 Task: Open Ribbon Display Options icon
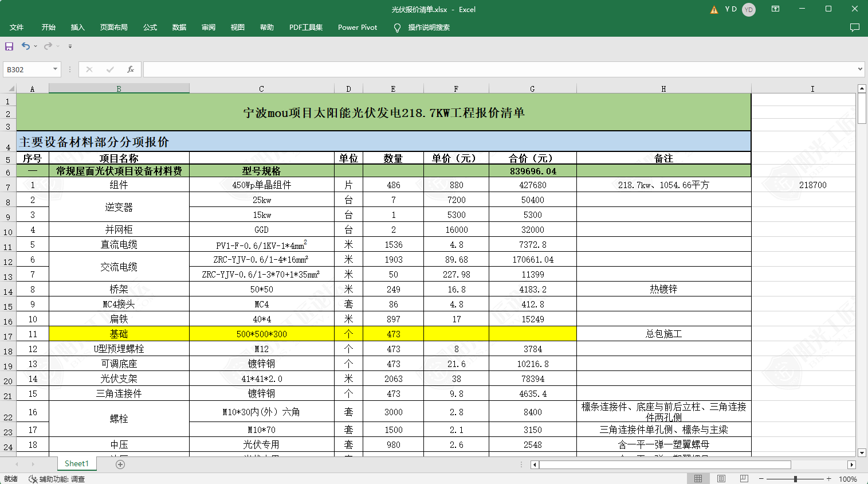(775, 9)
